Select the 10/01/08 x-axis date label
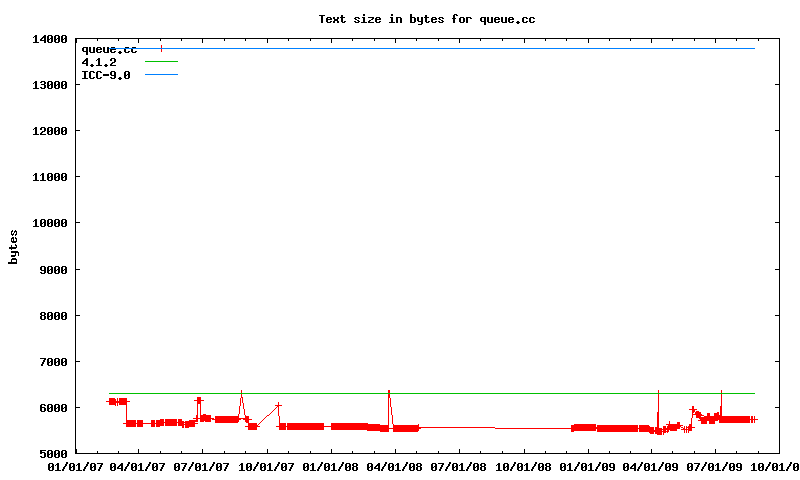800x480 pixels. pyautogui.click(x=523, y=466)
